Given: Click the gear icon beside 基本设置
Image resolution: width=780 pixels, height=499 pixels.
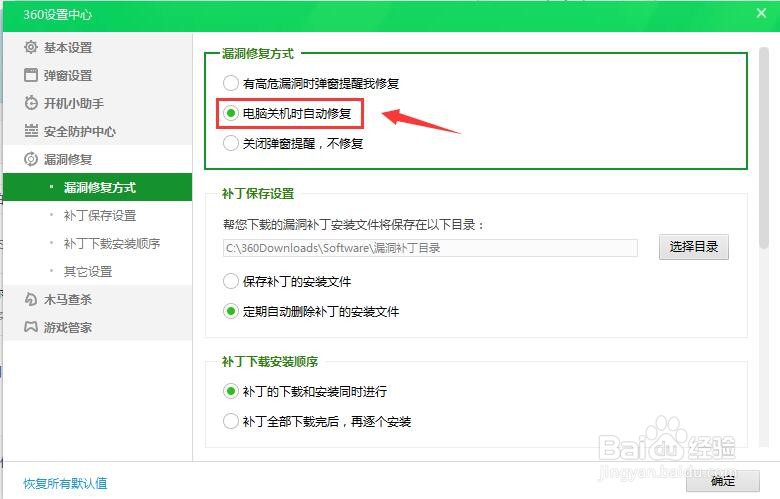Looking at the screenshot, I should coord(31,47).
